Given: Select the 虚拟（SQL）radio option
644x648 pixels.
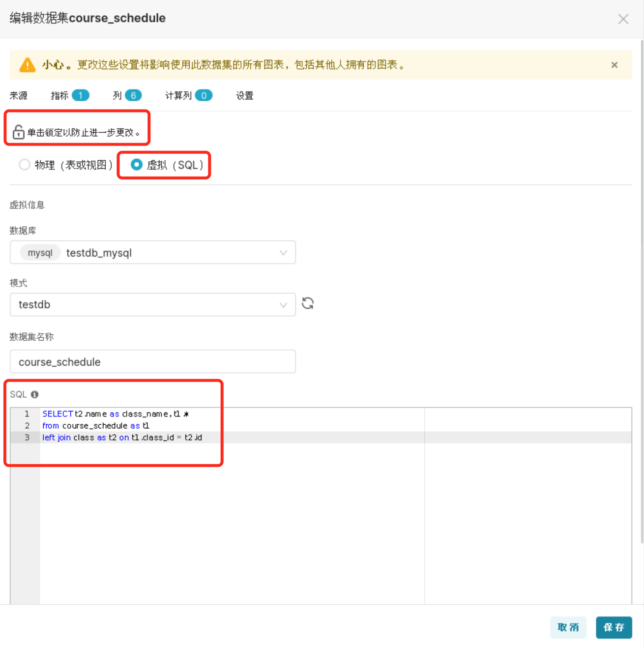Looking at the screenshot, I should pyautogui.click(x=167, y=165).
